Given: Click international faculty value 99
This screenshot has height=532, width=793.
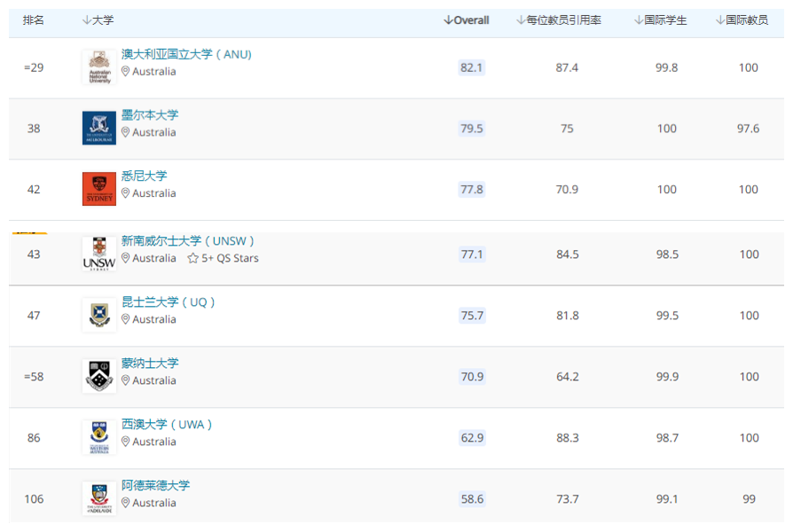Looking at the screenshot, I should click(x=749, y=499).
